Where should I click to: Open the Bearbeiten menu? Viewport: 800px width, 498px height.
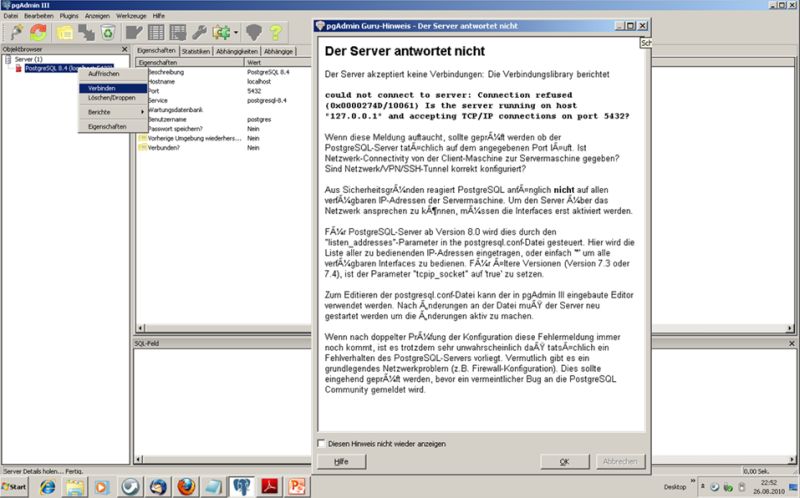pos(39,16)
